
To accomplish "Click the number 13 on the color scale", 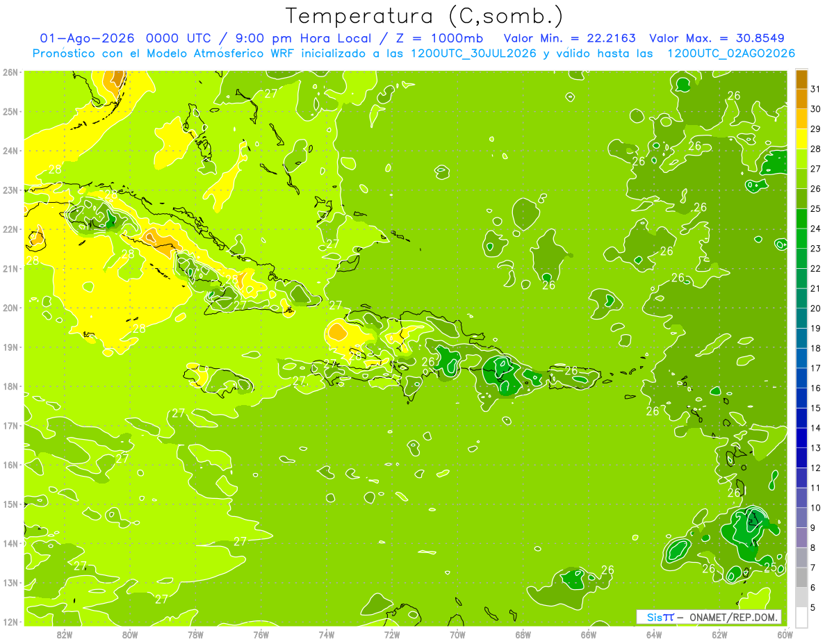I will tap(816, 448).
